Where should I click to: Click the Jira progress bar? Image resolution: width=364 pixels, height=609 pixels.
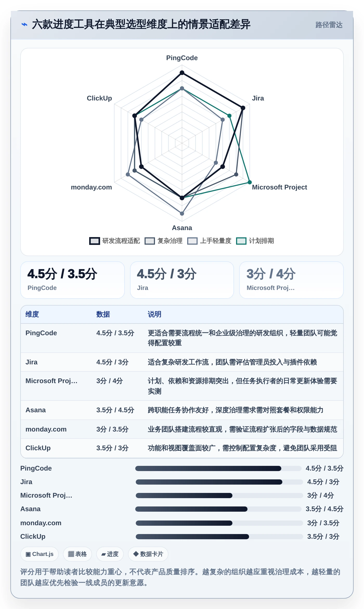(219, 482)
